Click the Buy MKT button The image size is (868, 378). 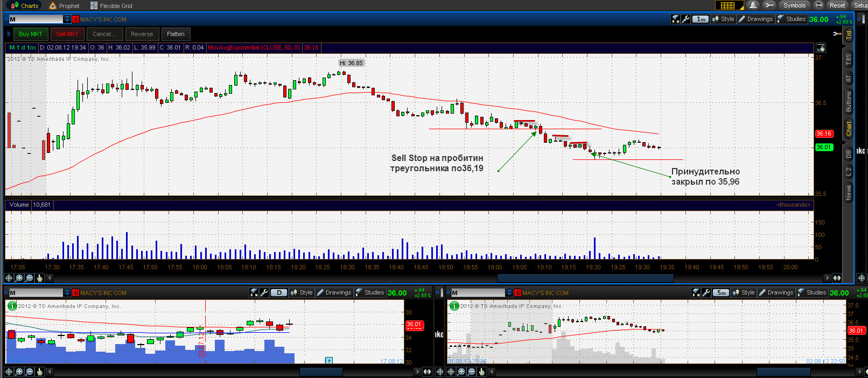[x=30, y=34]
